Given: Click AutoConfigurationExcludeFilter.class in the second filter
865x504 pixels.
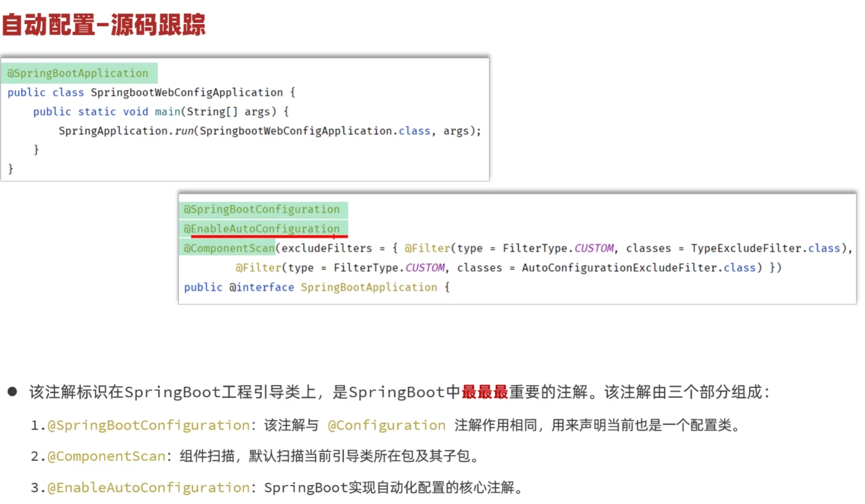Looking at the screenshot, I should (x=639, y=268).
